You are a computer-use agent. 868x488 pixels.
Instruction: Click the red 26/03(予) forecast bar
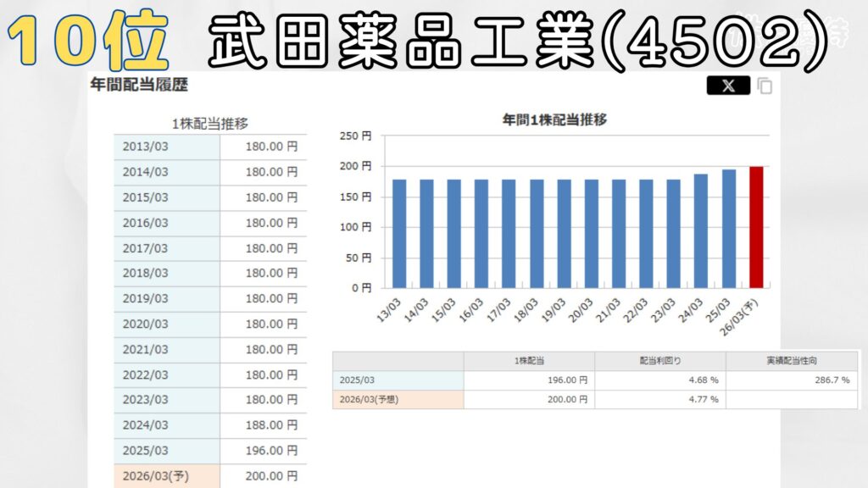pyautogui.click(x=756, y=227)
